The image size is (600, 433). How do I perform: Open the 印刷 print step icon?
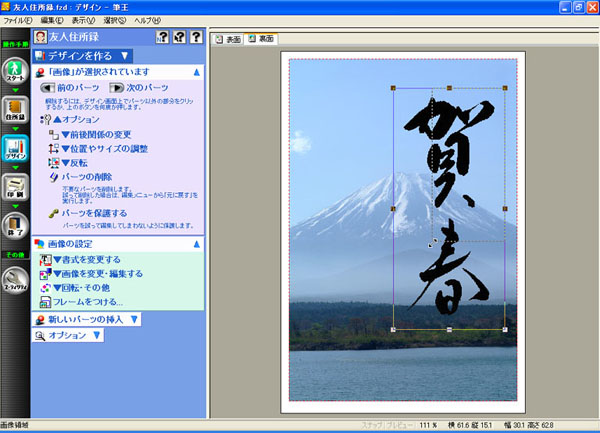pos(15,188)
